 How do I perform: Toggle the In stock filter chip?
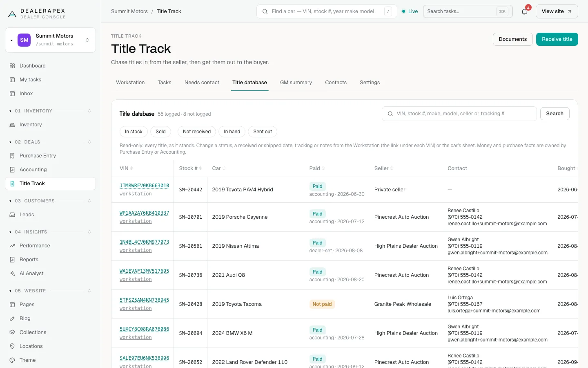[x=134, y=132]
